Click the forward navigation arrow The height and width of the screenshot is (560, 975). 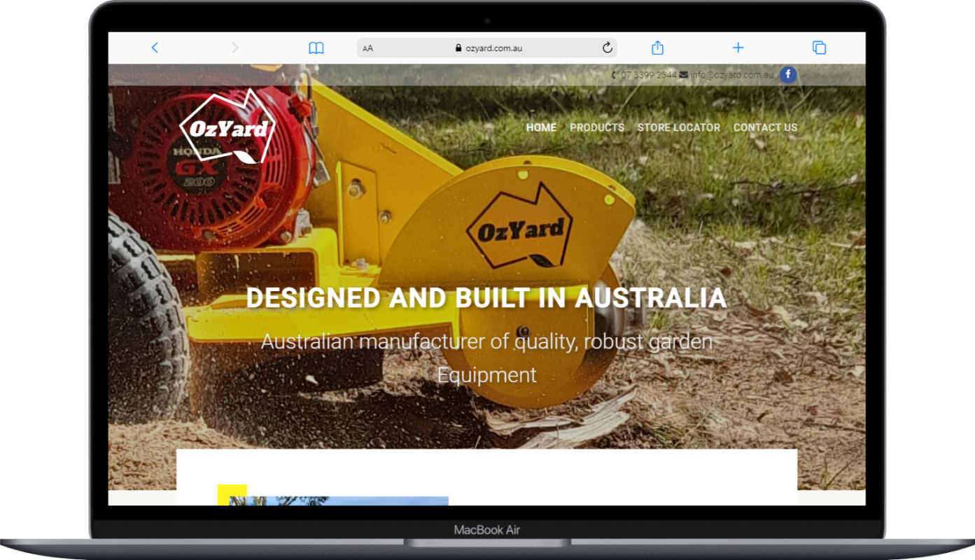235,48
